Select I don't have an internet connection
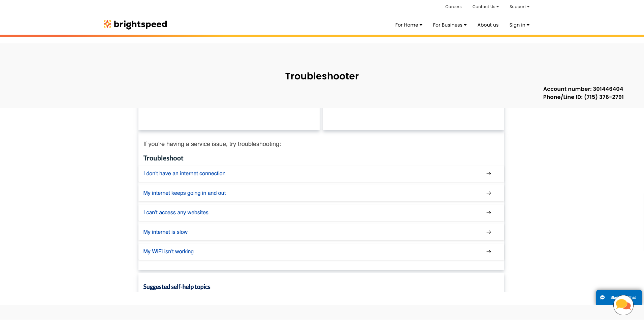Screen dimensions: 644x325 pos(184,174)
